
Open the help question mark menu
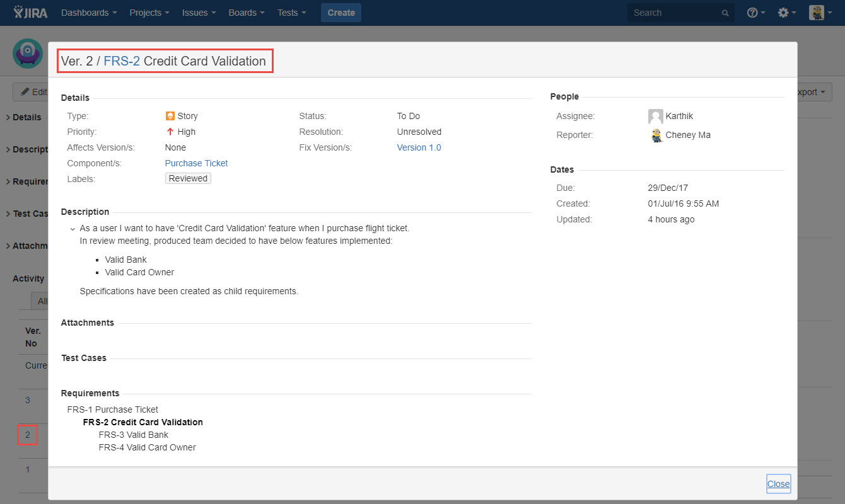click(x=755, y=13)
